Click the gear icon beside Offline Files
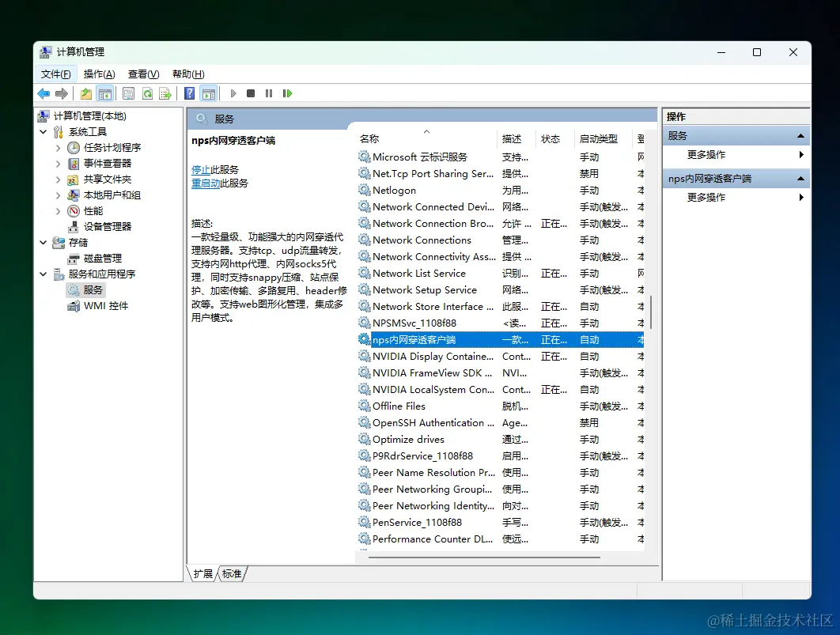The width and height of the screenshot is (840, 635). pos(365,406)
